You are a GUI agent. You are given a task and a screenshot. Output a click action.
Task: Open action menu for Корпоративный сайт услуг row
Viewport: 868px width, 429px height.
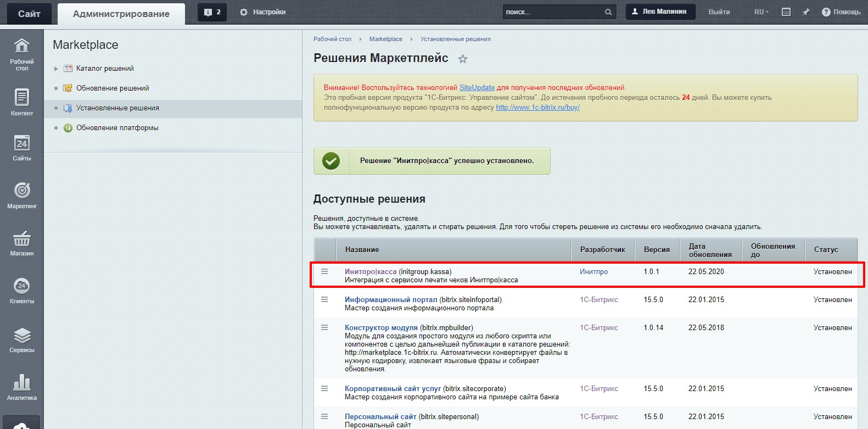click(324, 388)
